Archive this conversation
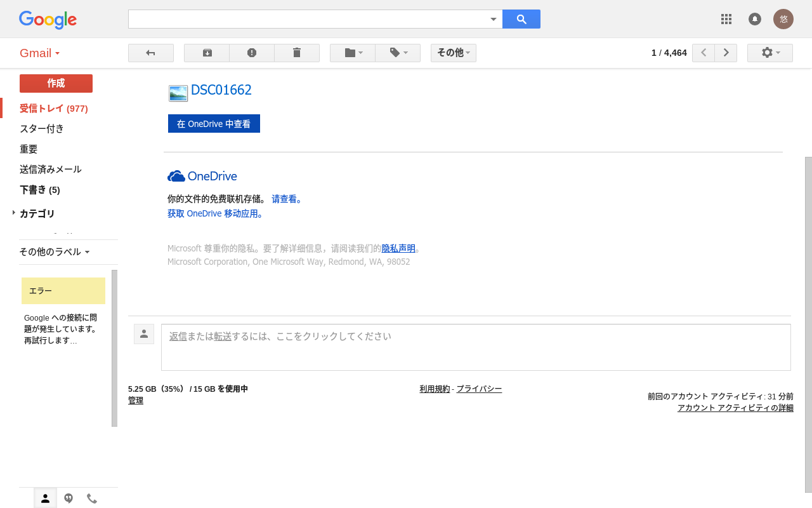This screenshot has width=812, height=508. pyautogui.click(x=207, y=53)
